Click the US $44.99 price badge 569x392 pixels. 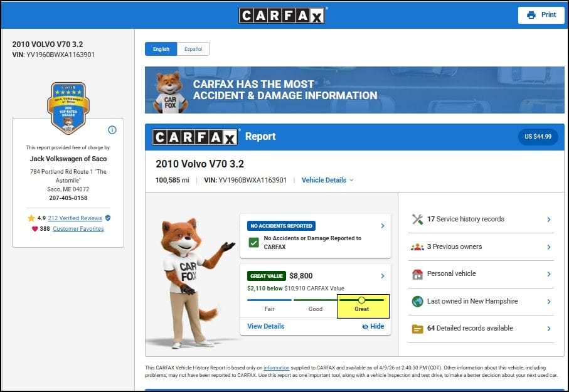538,137
